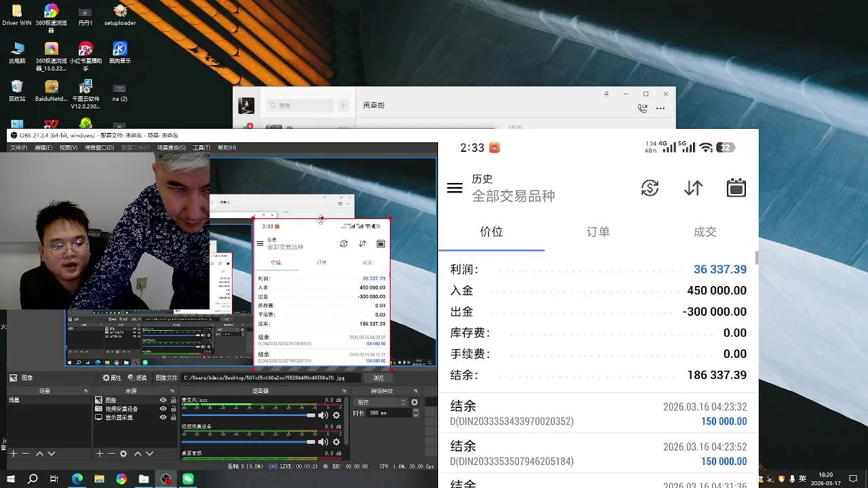Viewport: 868px width, 488px height.
Task: Open the 工具(T) menu in OBS
Action: (201, 148)
